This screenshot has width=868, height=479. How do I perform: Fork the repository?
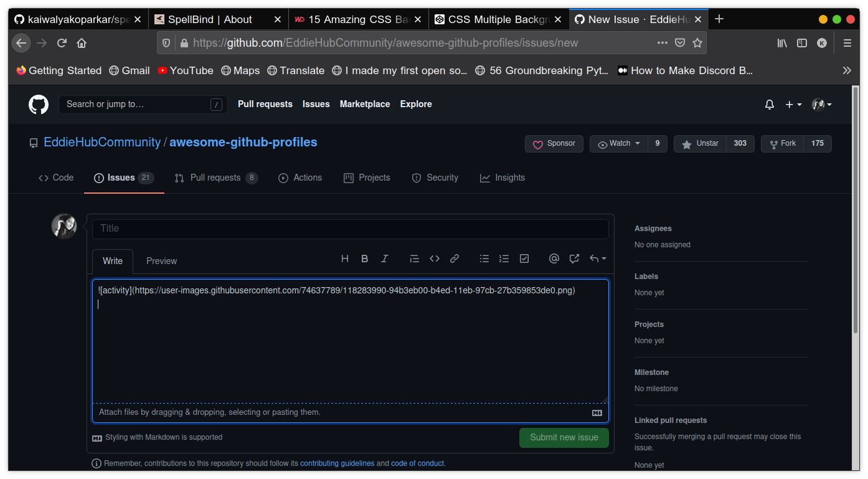(782, 144)
